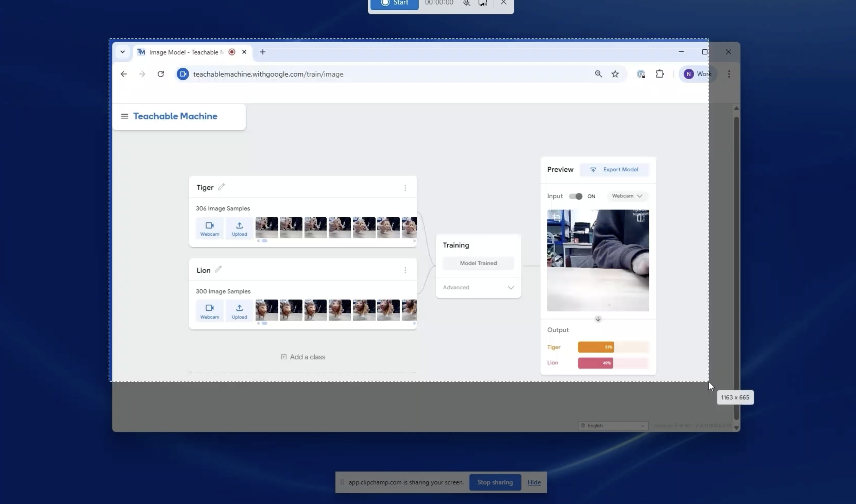Open the Chrome three-dot menu

point(729,74)
